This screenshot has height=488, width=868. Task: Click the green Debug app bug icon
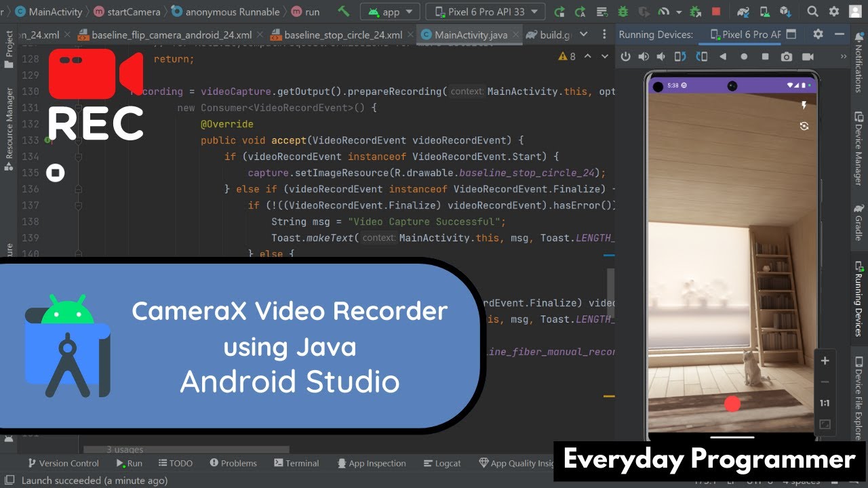click(x=624, y=12)
